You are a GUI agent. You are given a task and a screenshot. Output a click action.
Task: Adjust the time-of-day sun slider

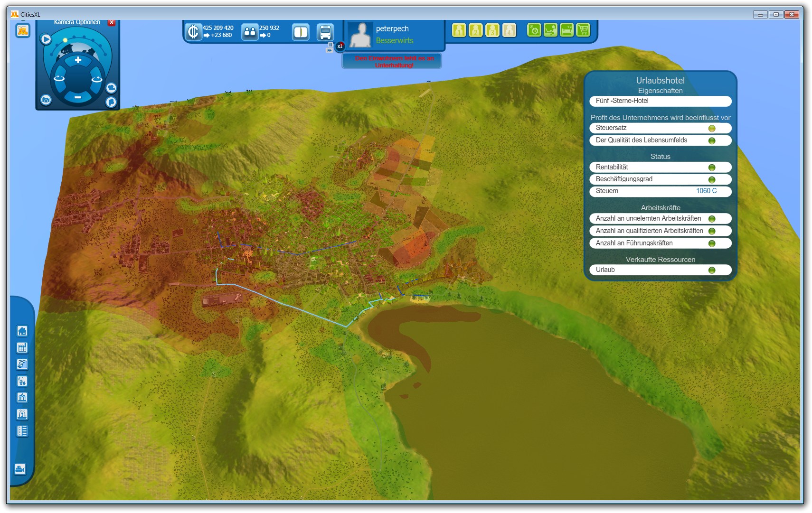coord(66,40)
